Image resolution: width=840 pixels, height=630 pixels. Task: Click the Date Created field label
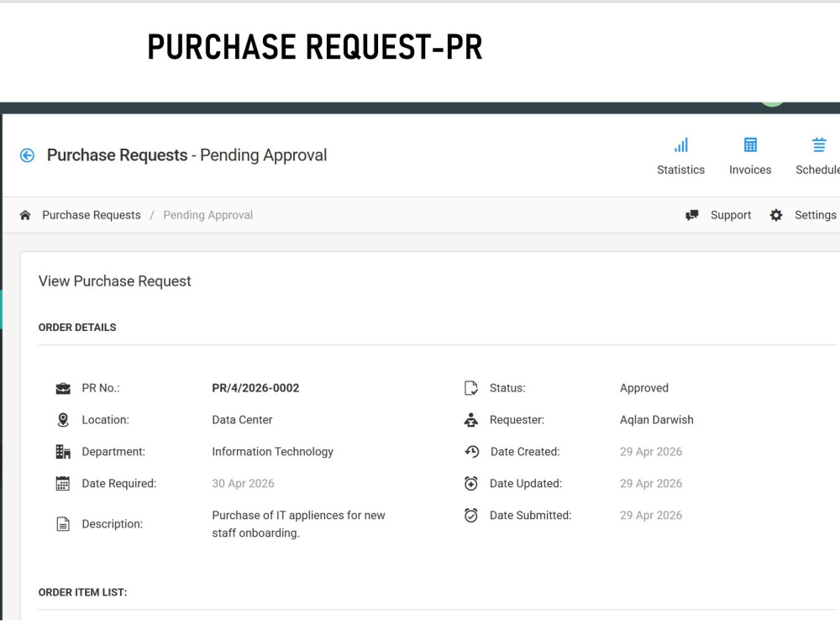[x=525, y=452]
